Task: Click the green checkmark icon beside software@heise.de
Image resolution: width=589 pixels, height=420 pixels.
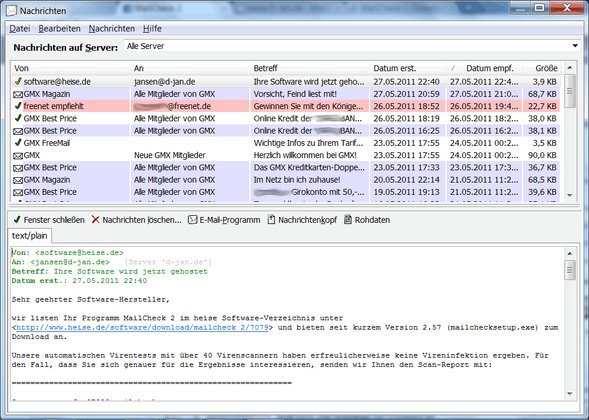Action: 18,81
